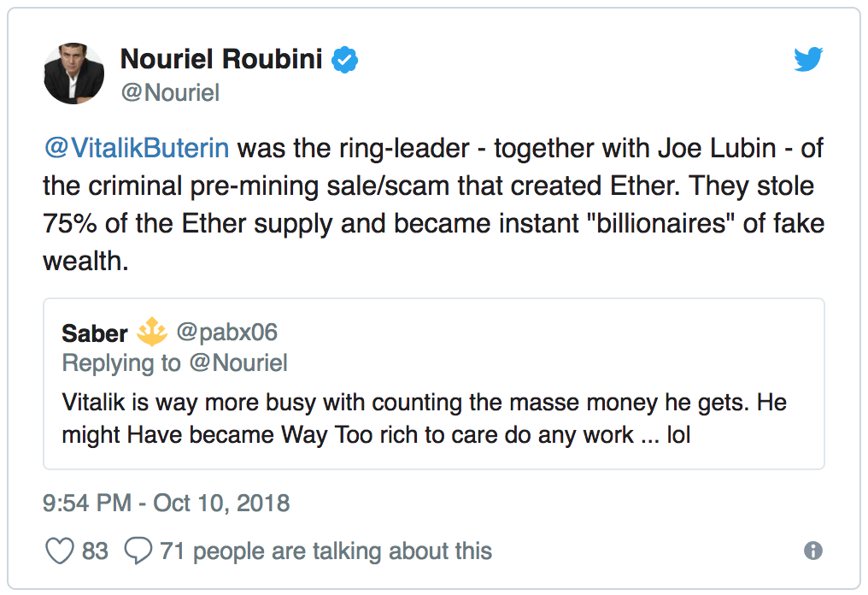The width and height of the screenshot is (868, 595).
Task: Click the Twitter bird logo
Action: pos(808,59)
